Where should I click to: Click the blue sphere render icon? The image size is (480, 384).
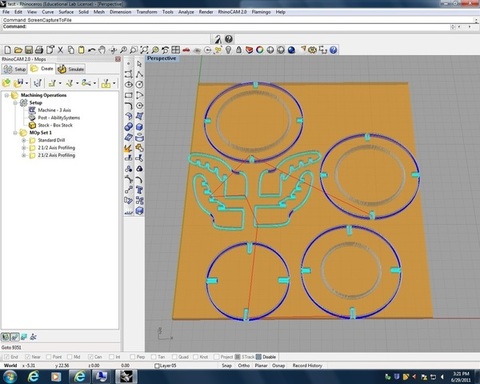coord(291,50)
